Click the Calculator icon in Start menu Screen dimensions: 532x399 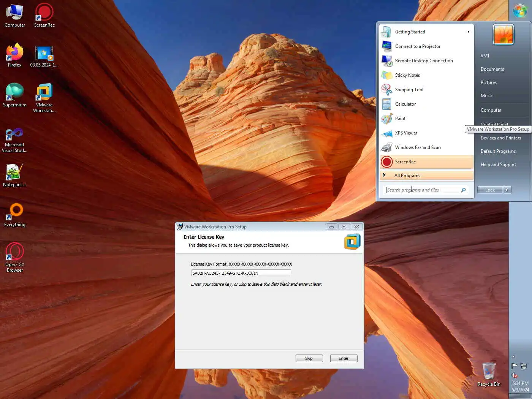coord(387,104)
